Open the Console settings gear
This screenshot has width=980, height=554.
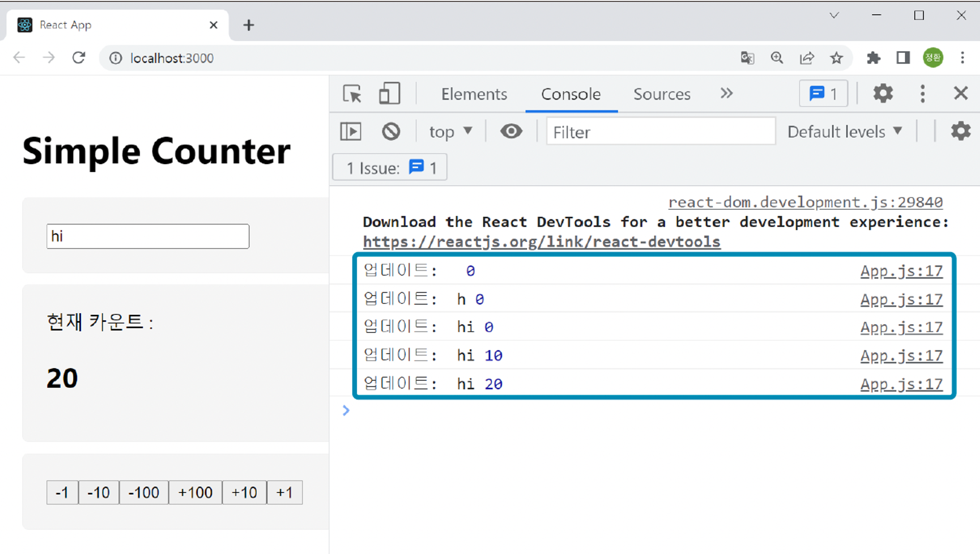click(960, 131)
